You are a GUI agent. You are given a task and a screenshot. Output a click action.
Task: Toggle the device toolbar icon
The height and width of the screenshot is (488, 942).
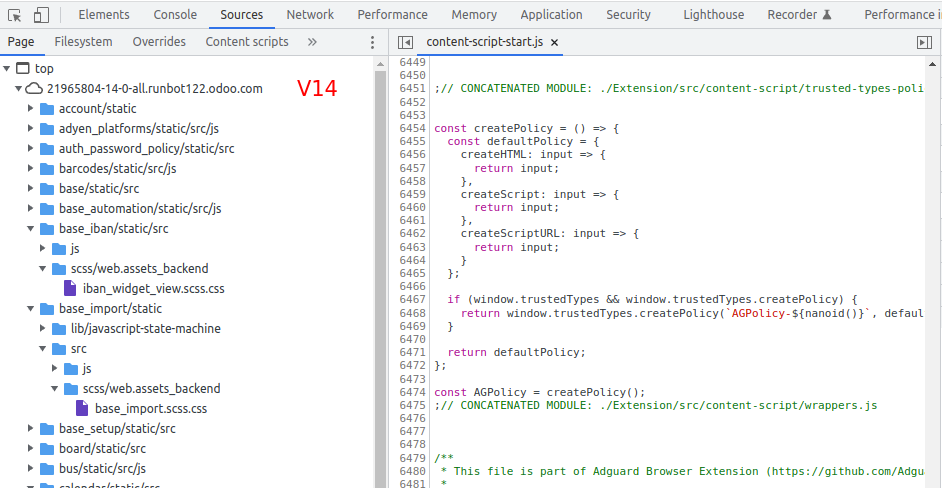41,15
